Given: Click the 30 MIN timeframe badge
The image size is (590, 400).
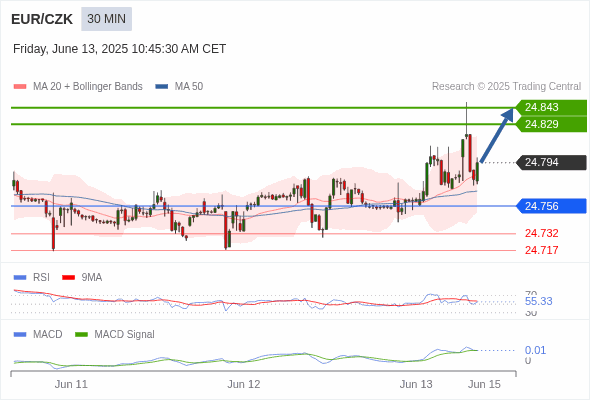Looking at the screenshot, I should pyautogui.click(x=106, y=19).
